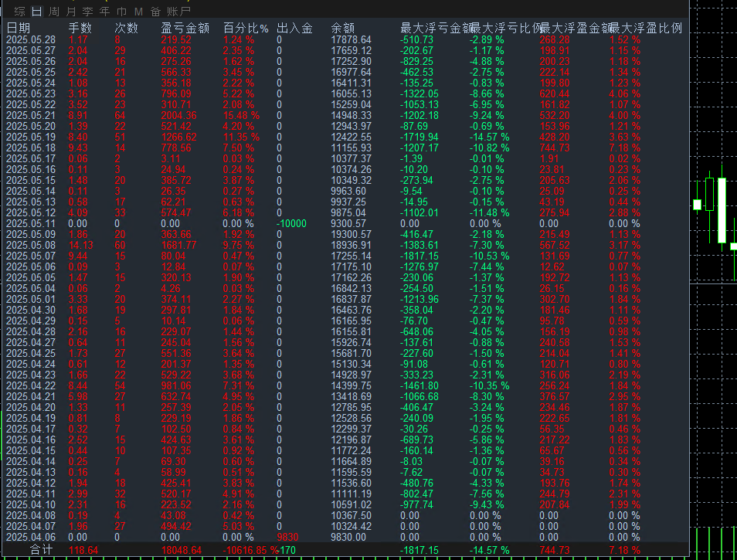Viewport: 737px width, 560px height.
Task: Select the 季 quarterly statistics icon
Action: 86,11
